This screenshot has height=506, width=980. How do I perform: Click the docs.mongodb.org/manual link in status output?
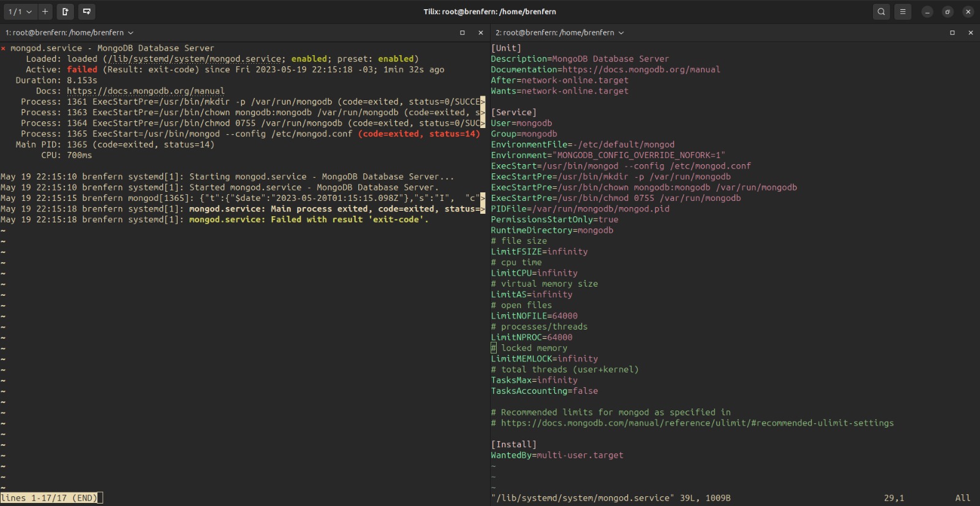[145, 91]
